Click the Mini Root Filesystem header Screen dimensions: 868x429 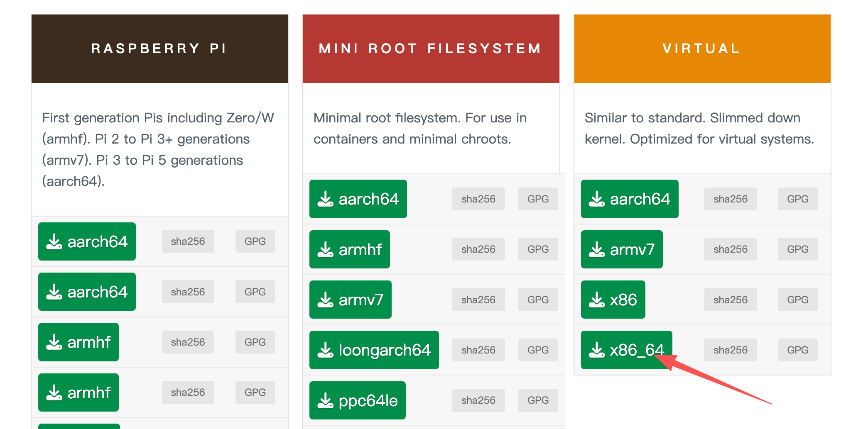[431, 49]
